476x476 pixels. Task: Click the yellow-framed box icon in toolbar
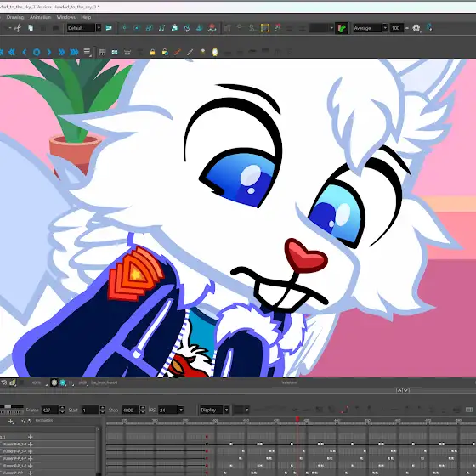click(x=265, y=28)
